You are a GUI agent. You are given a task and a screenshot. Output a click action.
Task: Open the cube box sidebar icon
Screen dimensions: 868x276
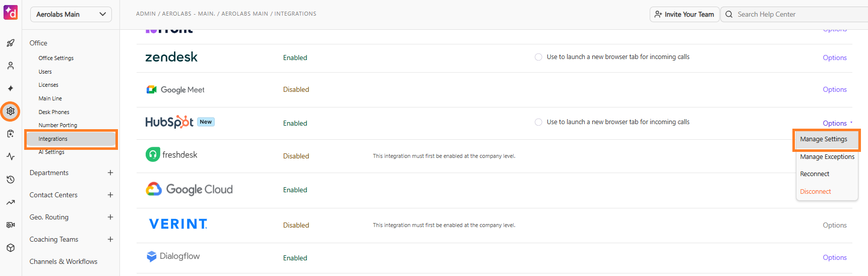11,248
